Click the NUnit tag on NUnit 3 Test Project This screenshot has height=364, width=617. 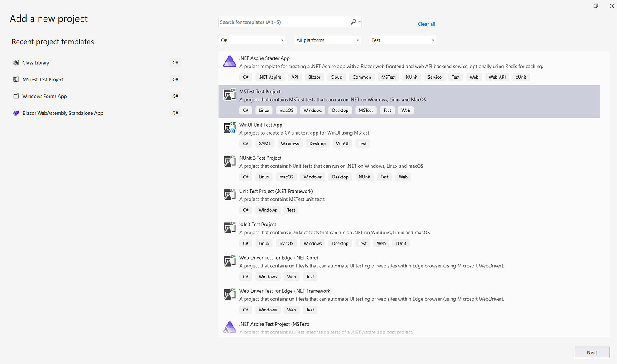pos(364,177)
